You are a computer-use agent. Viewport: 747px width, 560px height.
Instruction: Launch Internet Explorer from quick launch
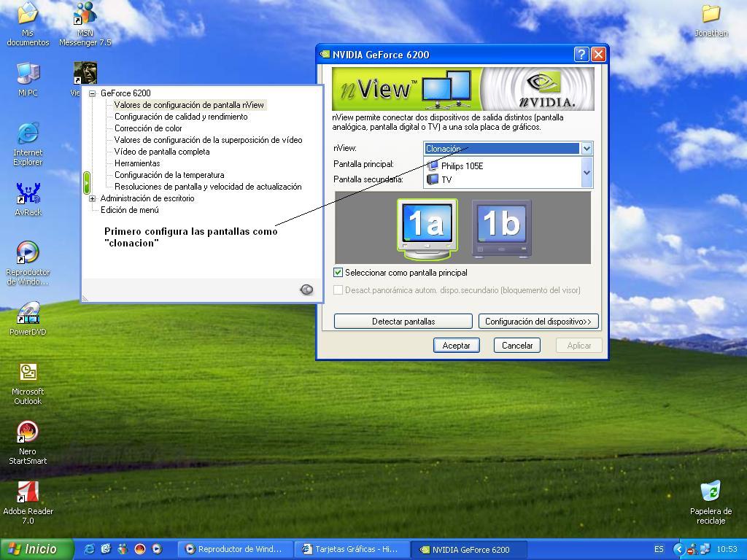tap(89, 549)
